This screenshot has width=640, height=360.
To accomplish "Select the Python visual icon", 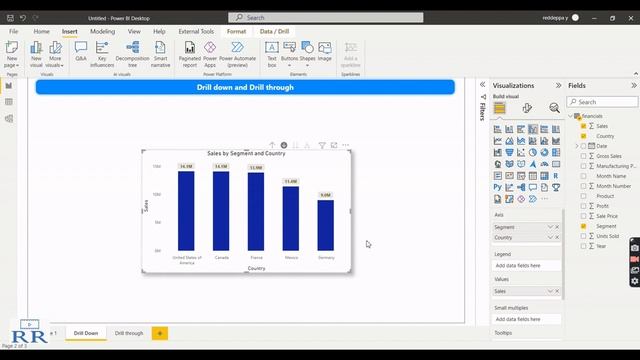I will 498,187.
